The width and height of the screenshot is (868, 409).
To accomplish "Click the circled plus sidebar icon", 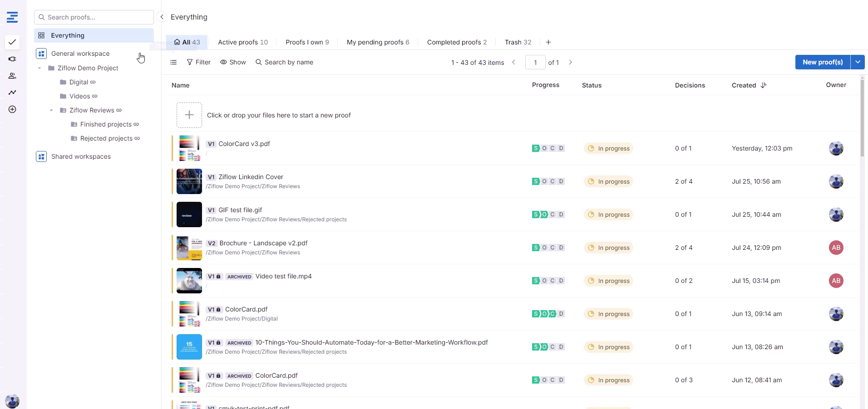I will click(12, 109).
